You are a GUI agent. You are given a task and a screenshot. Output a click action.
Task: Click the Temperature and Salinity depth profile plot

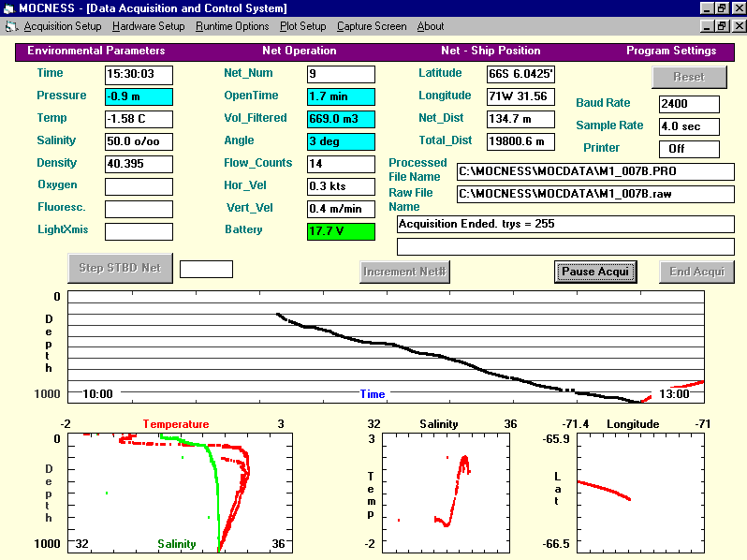(180, 494)
